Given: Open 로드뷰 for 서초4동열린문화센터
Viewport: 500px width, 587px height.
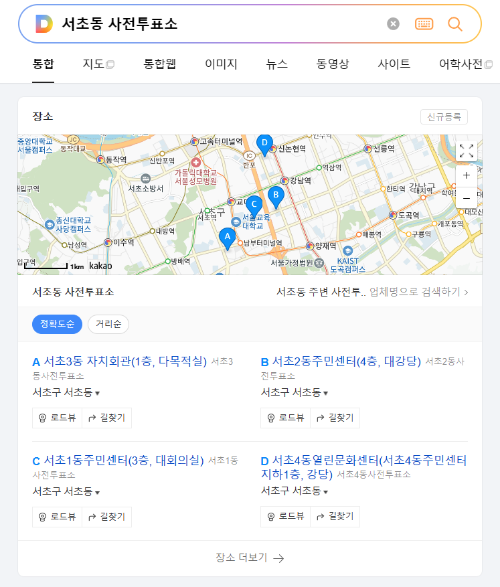Looking at the screenshot, I should click(286, 517).
